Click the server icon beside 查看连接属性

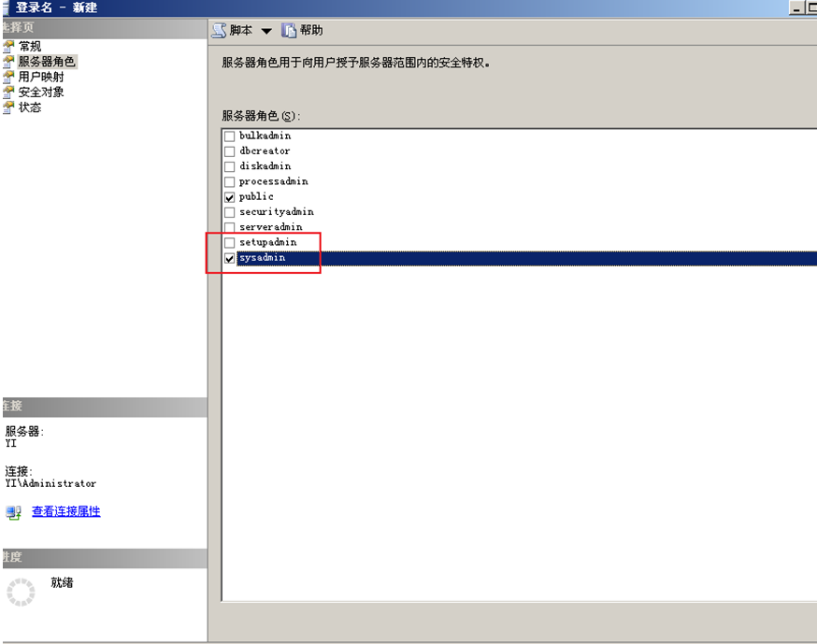point(11,511)
